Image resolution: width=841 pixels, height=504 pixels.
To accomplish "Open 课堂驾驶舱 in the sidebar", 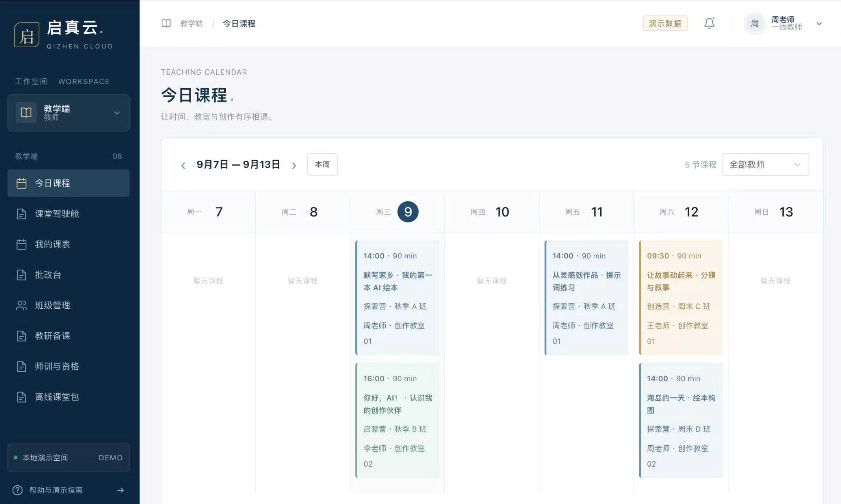I will [x=69, y=214].
